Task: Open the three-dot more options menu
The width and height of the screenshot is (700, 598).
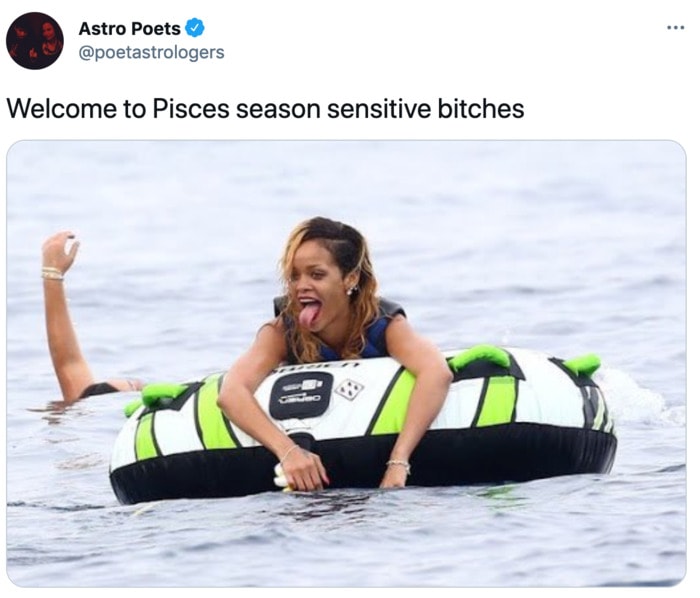Action: 675,28
